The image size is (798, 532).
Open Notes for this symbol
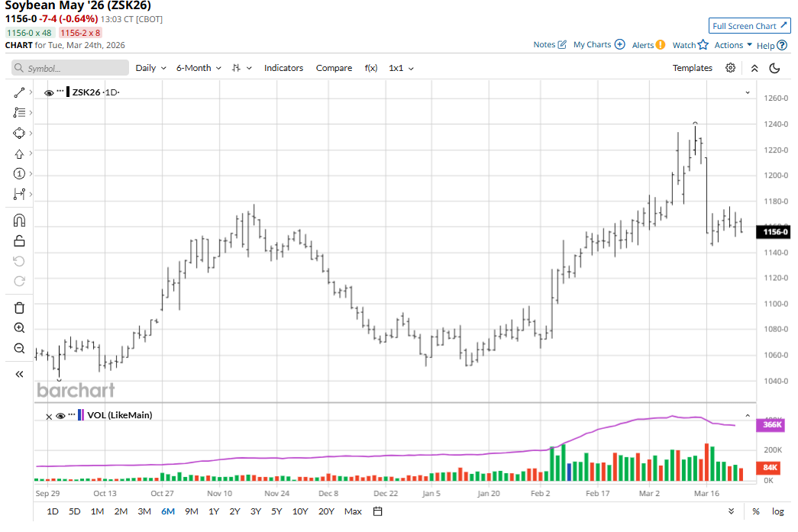[x=550, y=45]
